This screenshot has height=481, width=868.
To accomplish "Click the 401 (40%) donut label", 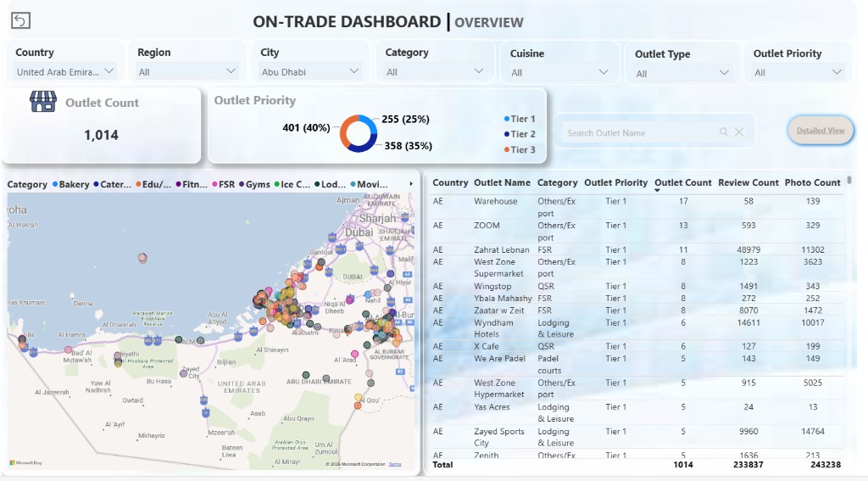I will point(306,128).
